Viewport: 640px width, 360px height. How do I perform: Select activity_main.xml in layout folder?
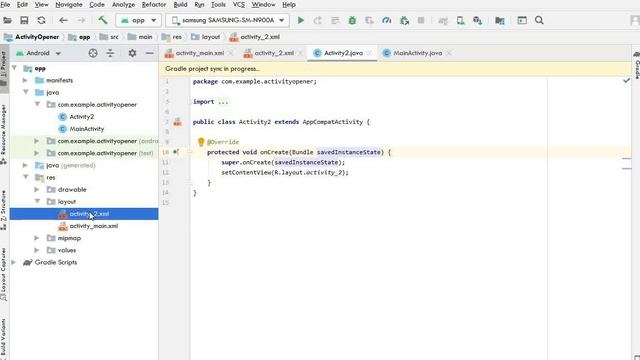tap(93, 226)
